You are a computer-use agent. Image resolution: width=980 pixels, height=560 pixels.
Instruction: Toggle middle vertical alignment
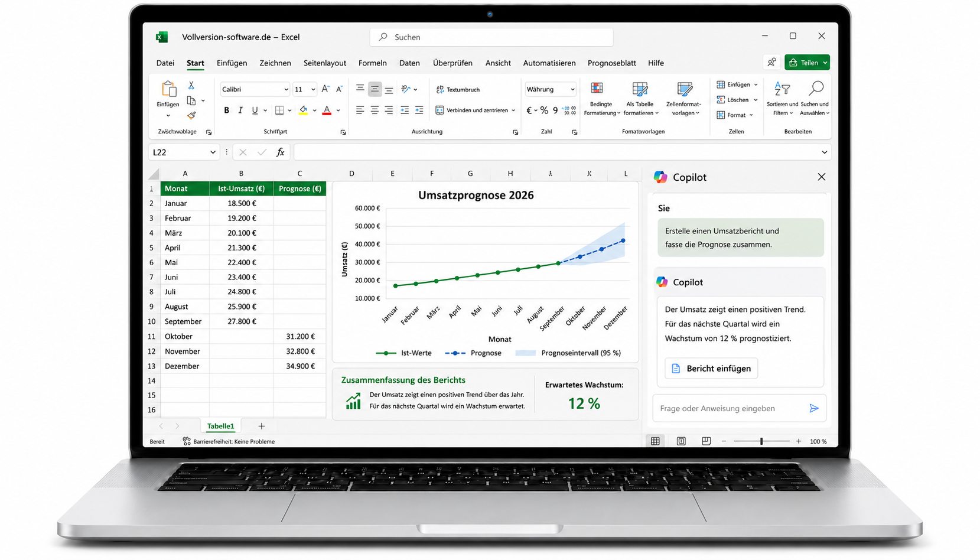coord(375,89)
